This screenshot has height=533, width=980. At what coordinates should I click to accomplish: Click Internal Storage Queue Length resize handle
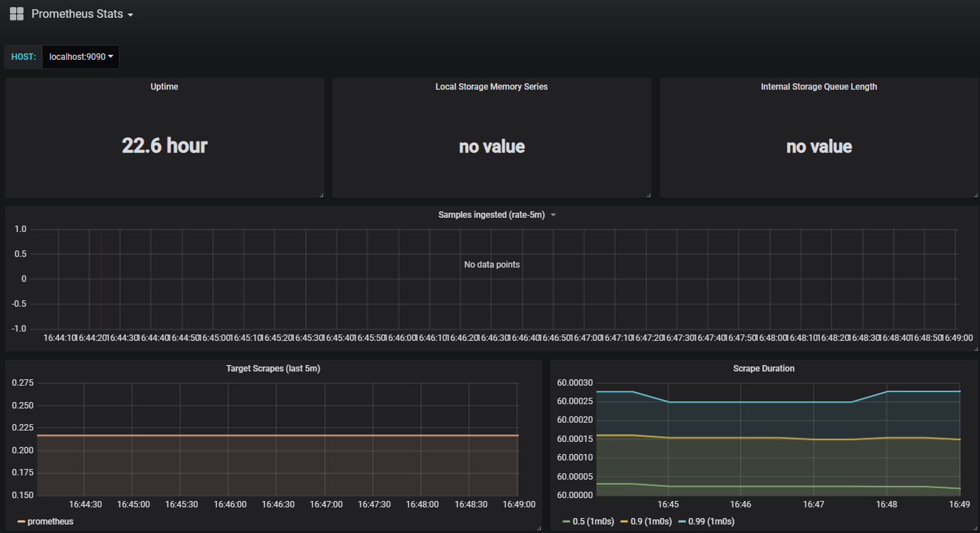[x=976, y=194]
